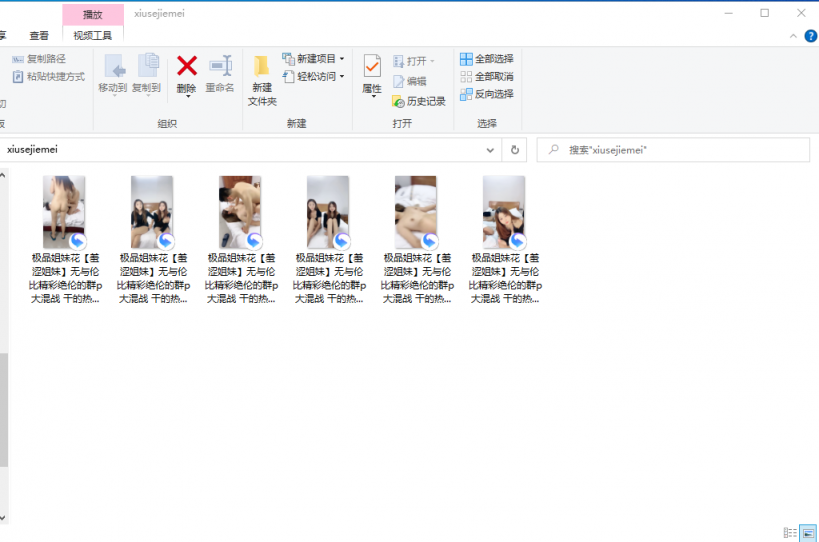Refresh the folder using the address bar button

coord(515,150)
